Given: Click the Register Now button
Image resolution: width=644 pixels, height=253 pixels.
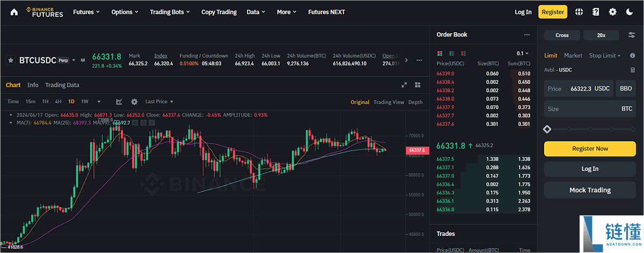Looking at the screenshot, I should tap(590, 149).
